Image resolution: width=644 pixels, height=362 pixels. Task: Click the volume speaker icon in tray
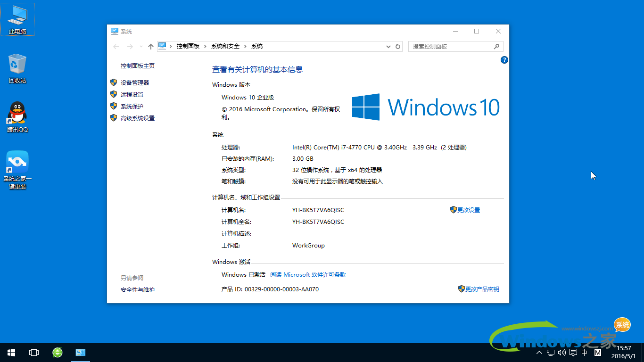click(x=561, y=353)
